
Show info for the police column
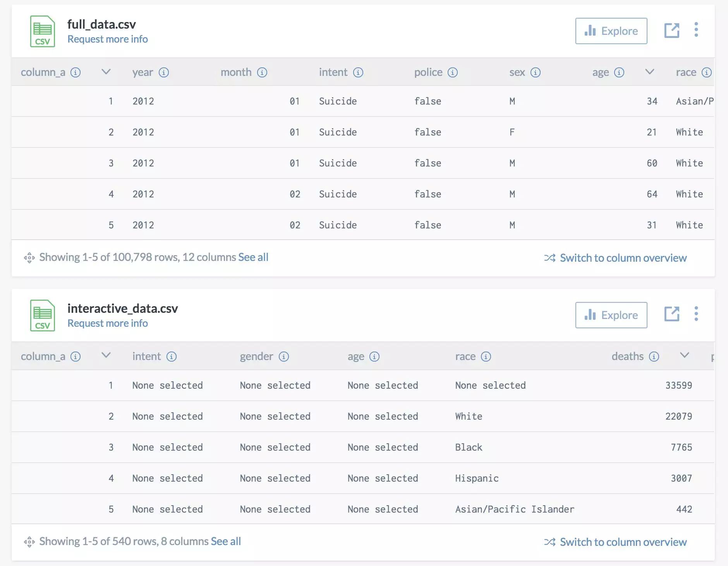453,72
